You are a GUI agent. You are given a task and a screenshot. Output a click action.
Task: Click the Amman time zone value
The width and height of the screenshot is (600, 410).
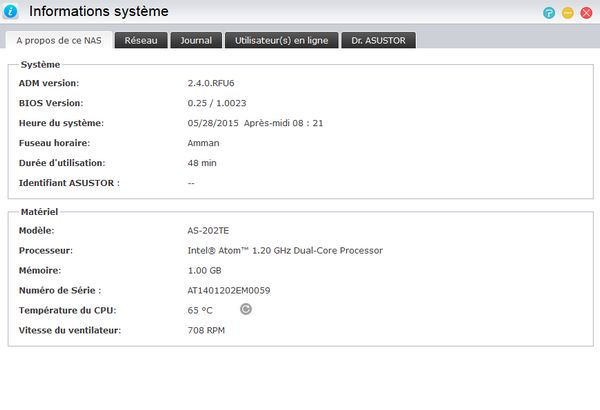point(203,143)
